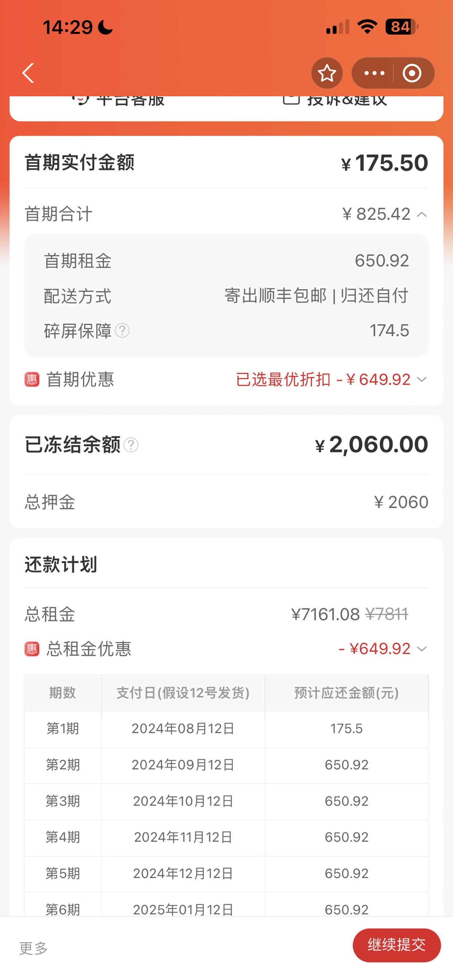Expand the 首期优惠 discount dropdown
The image size is (453, 980).
(421, 379)
